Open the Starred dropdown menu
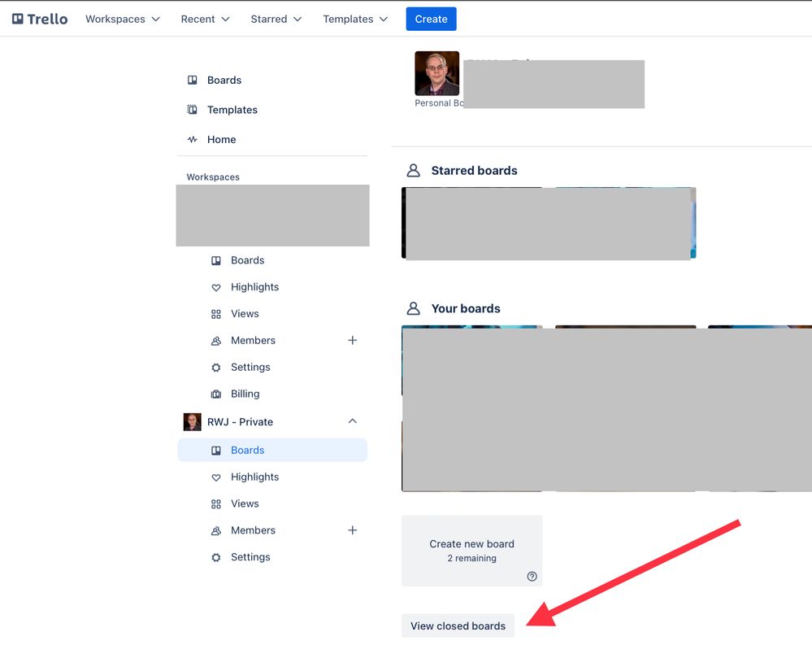812x645 pixels. point(276,20)
